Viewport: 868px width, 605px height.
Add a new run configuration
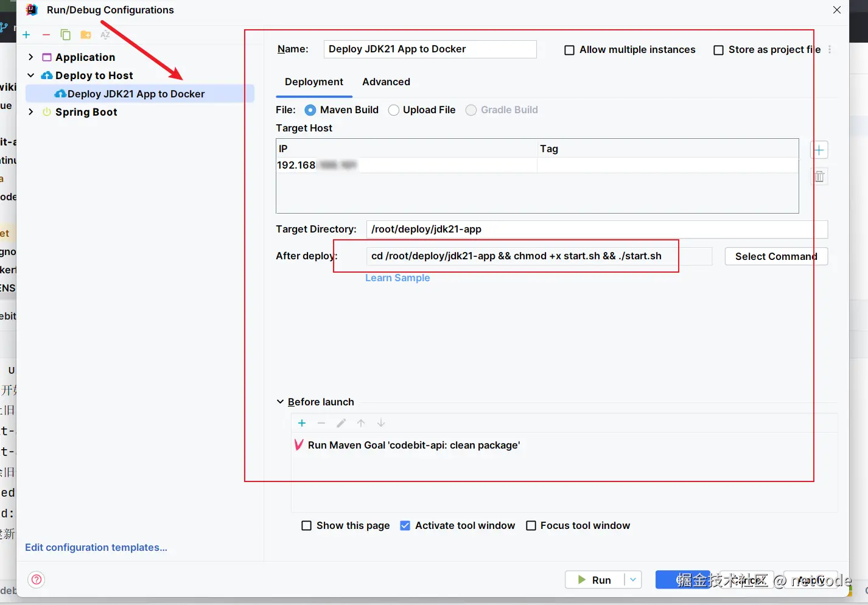tap(26, 35)
